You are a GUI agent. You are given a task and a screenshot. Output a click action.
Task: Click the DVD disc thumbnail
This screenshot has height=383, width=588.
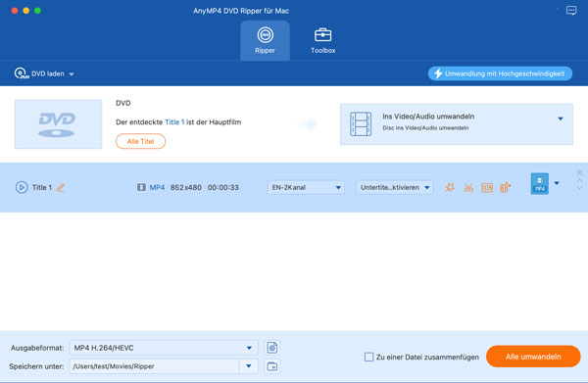[x=58, y=124]
